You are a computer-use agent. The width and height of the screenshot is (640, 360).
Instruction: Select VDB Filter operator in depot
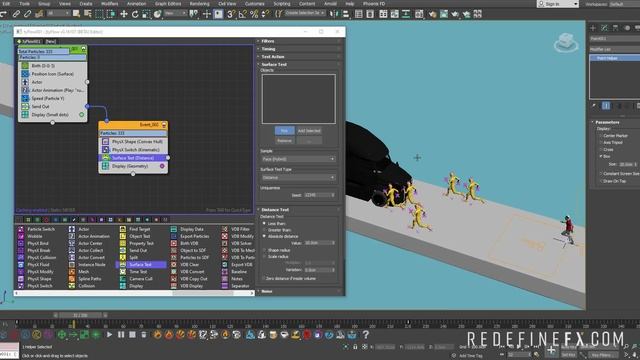coord(236,229)
